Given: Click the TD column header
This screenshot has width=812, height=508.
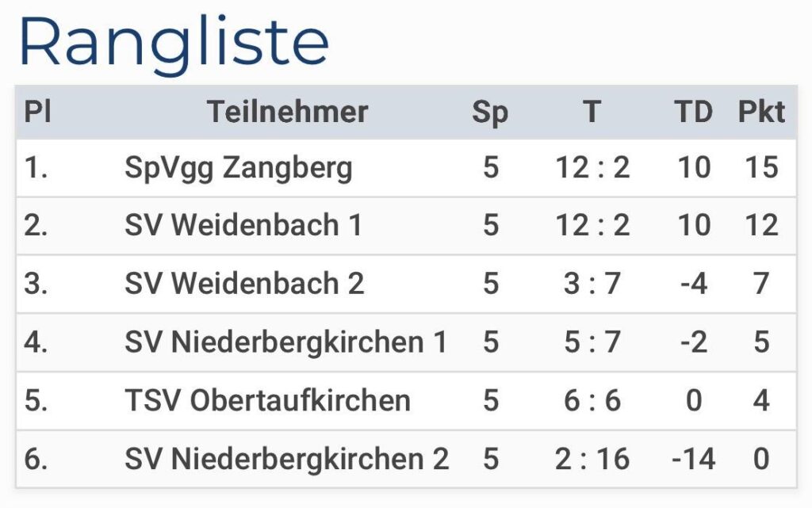Looking at the screenshot, I should click(x=693, y=113).
